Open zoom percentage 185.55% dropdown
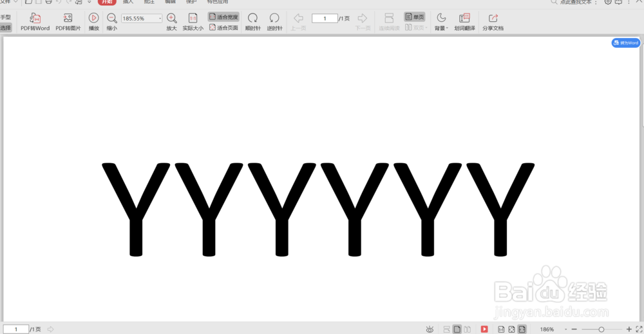The image size is (644, 334). pos(160,19)
